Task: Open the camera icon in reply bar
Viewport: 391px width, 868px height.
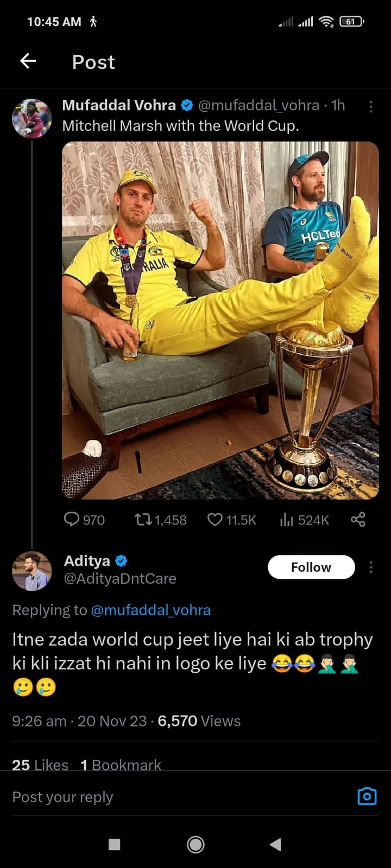Action: click(367, 796)
